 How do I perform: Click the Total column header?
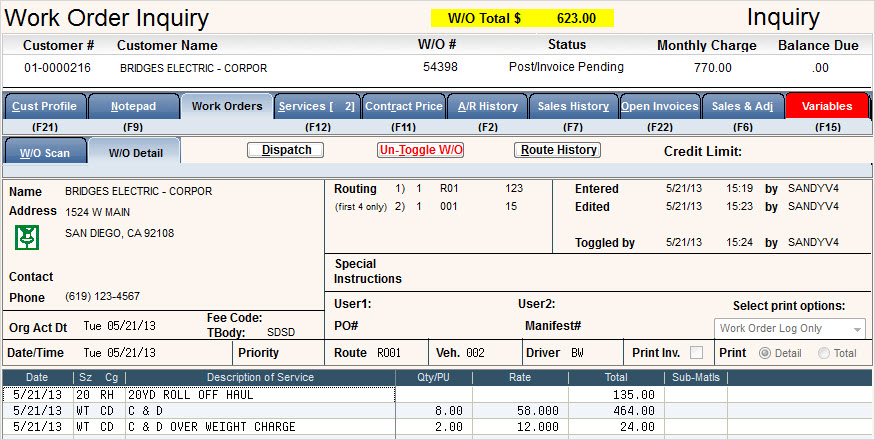coord(616,377)
